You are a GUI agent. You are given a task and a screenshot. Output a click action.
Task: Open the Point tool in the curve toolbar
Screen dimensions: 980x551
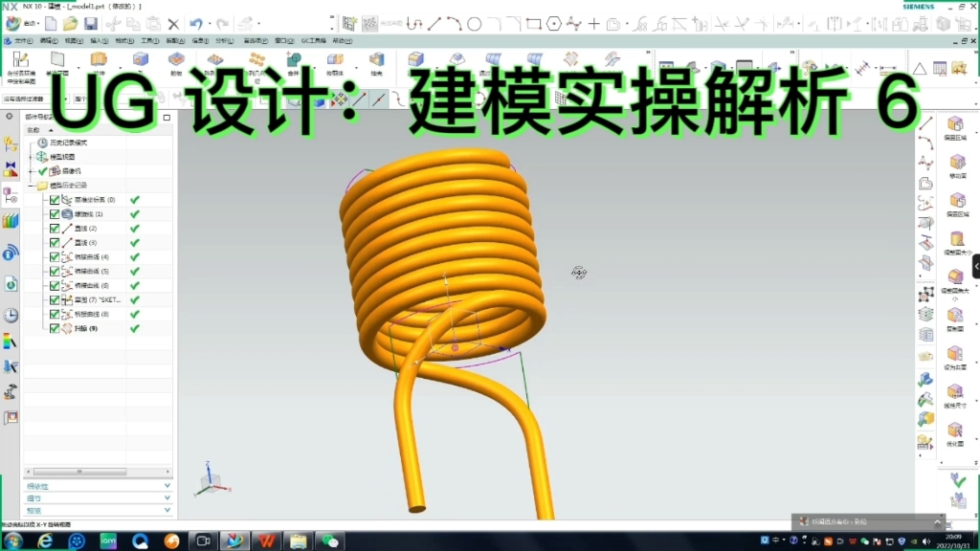coord(593,23)
